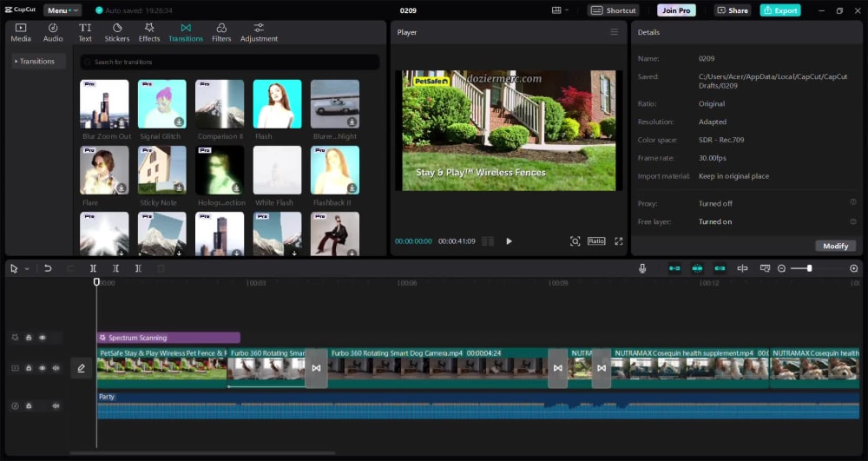The height and width of the screenshot is (461, 868).
Task: Lock the main video track
Action: [29, 368]
